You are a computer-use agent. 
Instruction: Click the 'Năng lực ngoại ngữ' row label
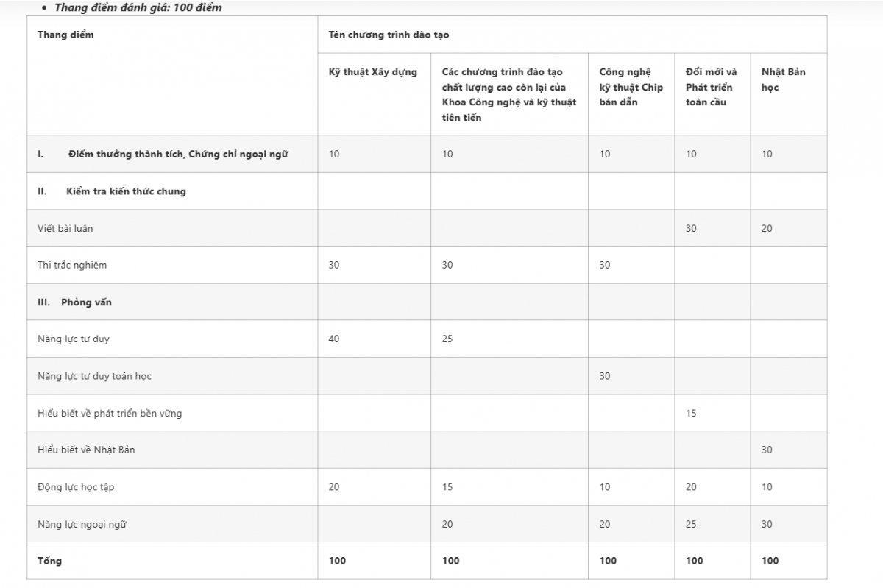click(82, 524)
